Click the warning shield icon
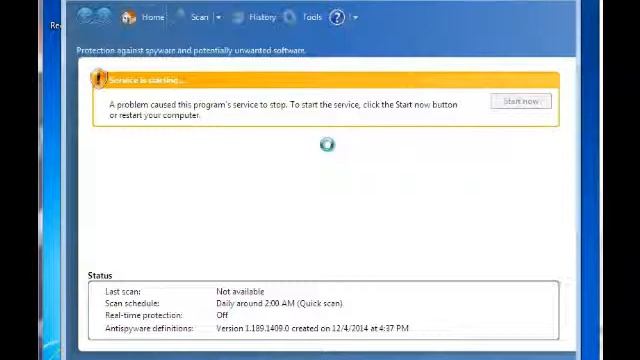Image resolution: width=640 pixels, height=360 pixels. tap(98, 78)
